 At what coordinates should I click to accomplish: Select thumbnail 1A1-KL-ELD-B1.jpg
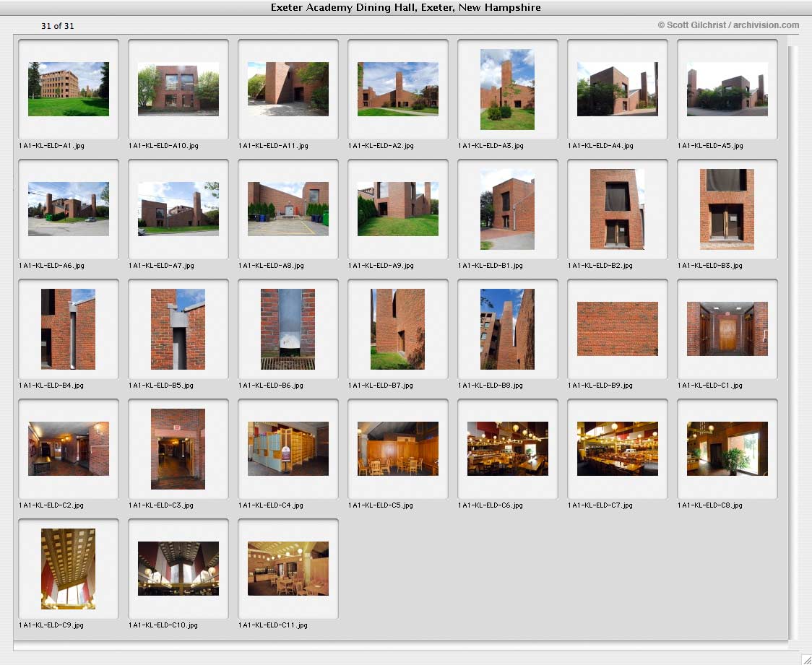(x=507, y=209)
